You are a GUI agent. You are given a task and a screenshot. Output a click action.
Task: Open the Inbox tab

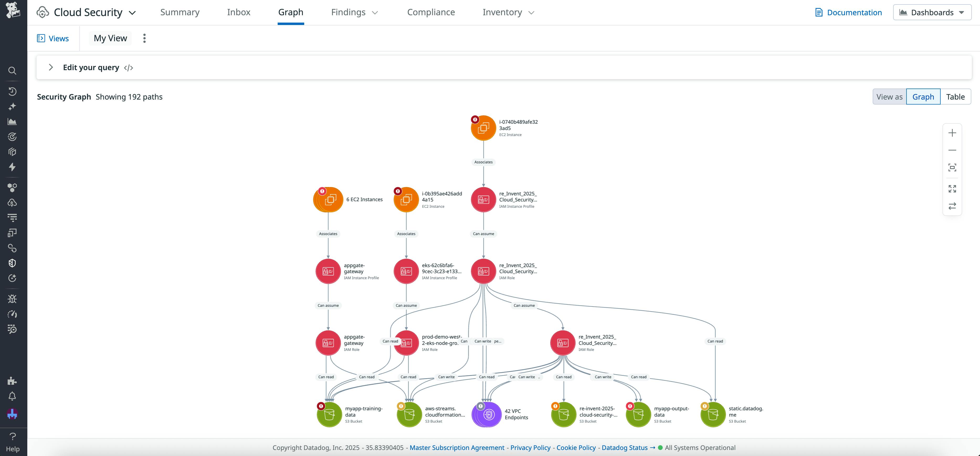[239, 12]
